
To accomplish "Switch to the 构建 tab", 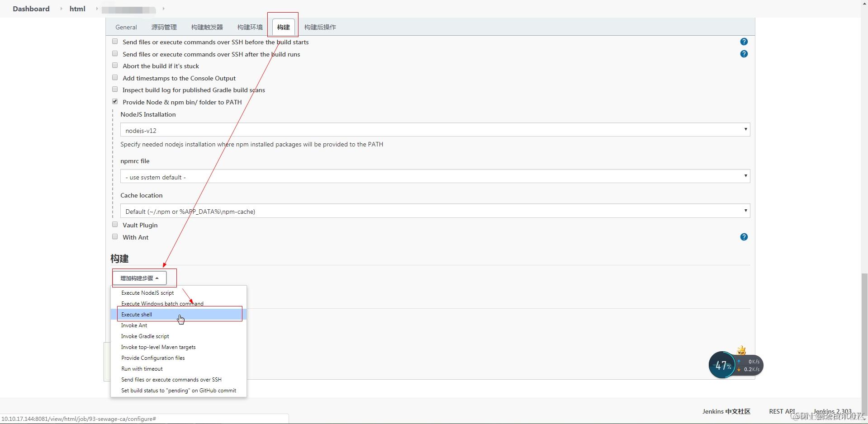I will tap(284, 27).
